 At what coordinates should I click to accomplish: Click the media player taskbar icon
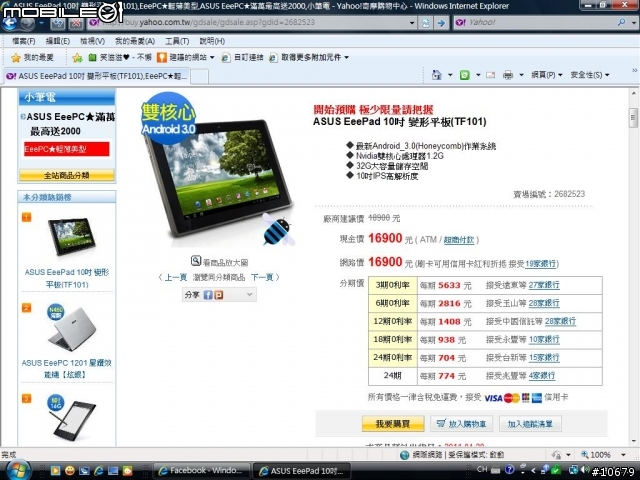tap(55, 471)
